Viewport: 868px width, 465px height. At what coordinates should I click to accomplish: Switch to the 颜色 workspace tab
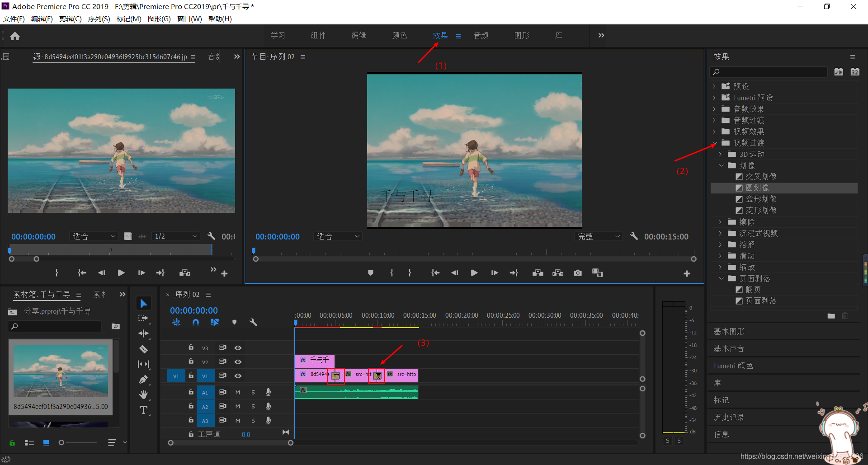pos(400,35)
